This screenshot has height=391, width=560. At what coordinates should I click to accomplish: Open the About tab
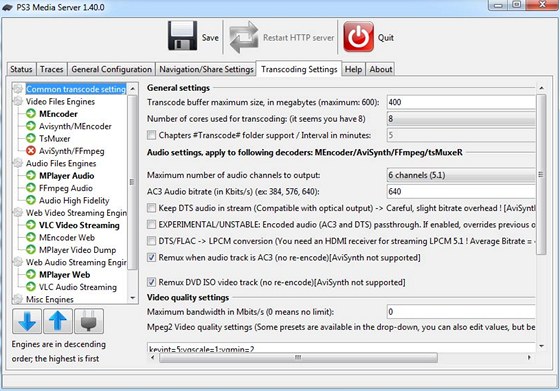(x=381, y=69)
